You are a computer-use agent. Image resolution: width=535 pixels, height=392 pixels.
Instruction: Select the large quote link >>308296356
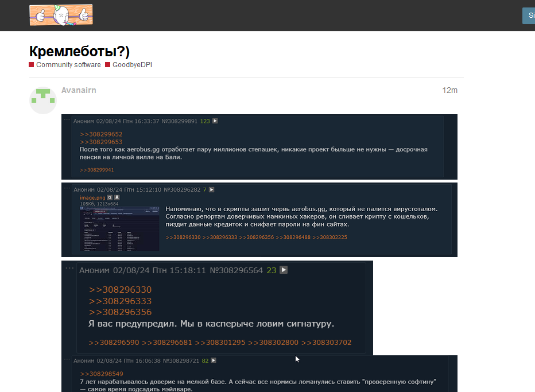120,312
